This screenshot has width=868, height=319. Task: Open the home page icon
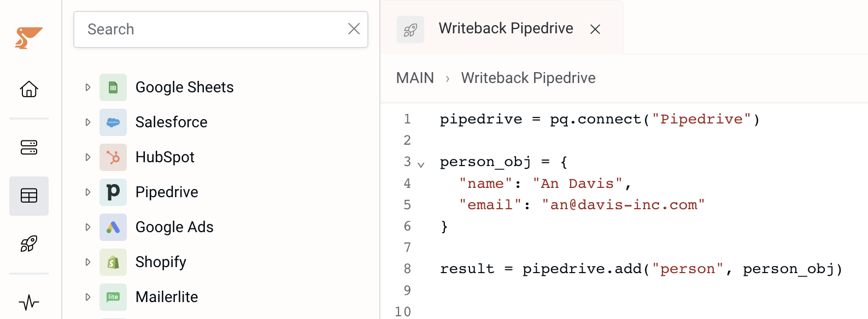pos(29,88)
